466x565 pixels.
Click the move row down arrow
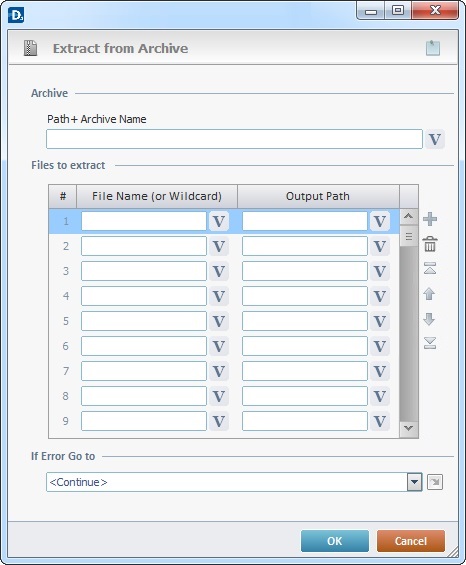[x=429, y=319]
